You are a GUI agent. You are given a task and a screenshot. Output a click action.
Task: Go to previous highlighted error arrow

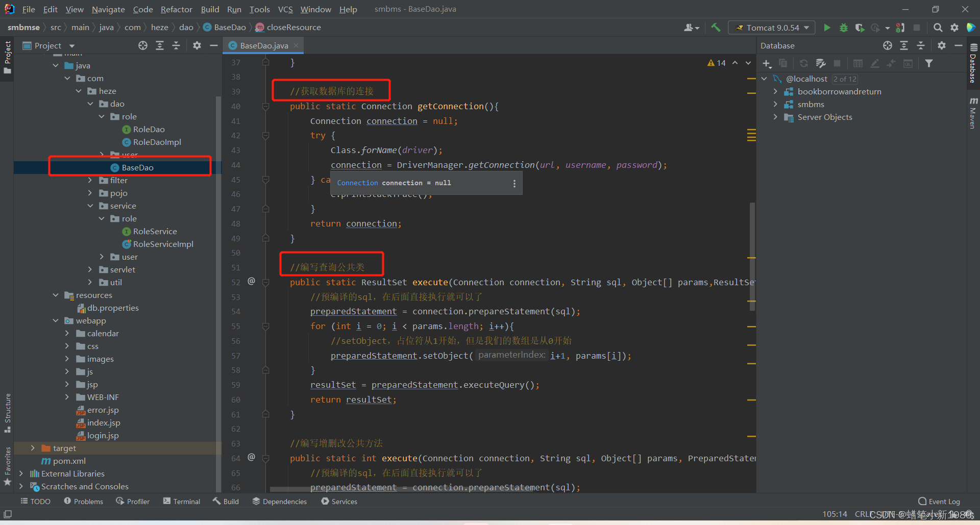click(x=735, y=63)
